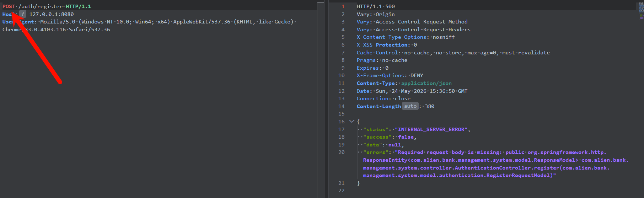
Task: Click the Vary: Origin header
Action: coord(376,14)
